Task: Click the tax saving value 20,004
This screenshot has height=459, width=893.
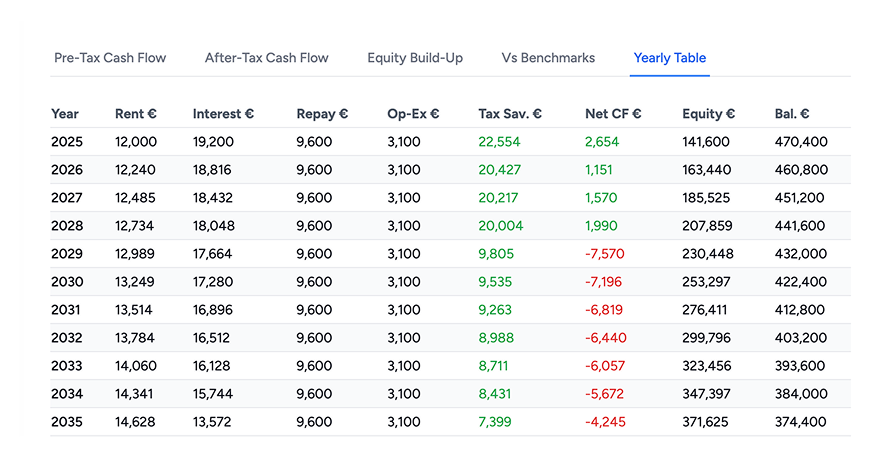Action: [501, 226]
